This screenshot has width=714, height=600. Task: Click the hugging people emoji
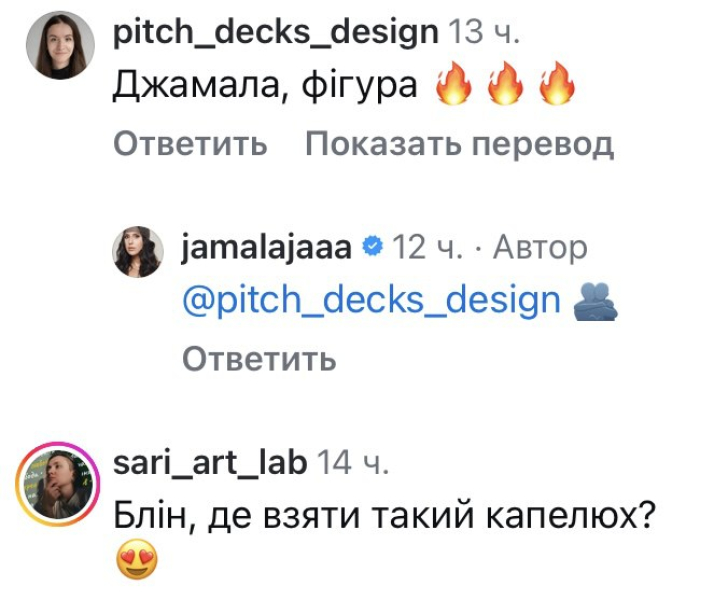(x=596, y=301)
